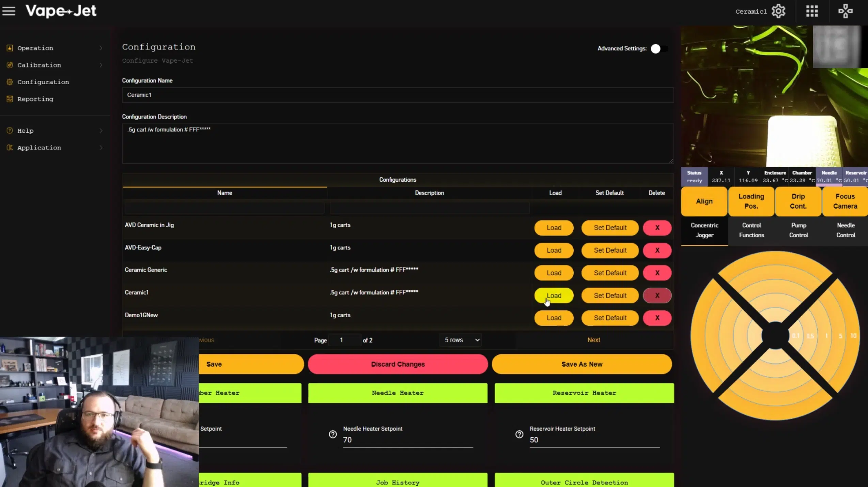The width and height of the screenshot is (868, 487).
Task: Click the jogger 10 step ring
Action: tap(853, 336)
